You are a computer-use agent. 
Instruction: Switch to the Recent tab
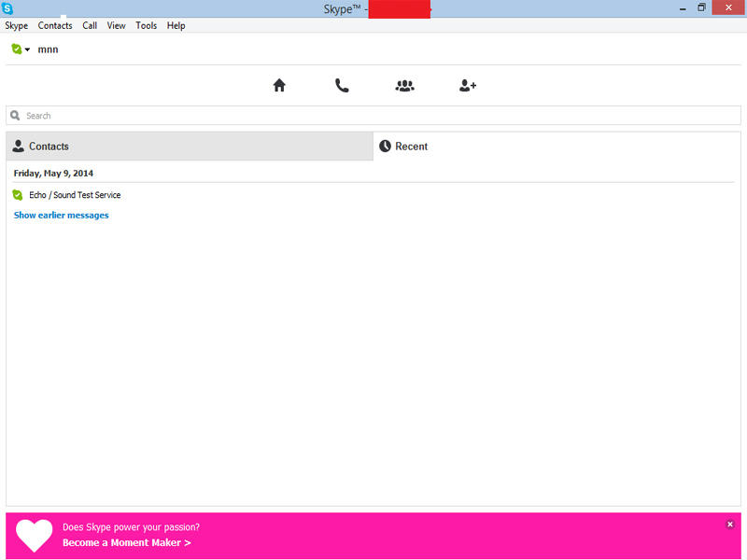click(557, 147)
